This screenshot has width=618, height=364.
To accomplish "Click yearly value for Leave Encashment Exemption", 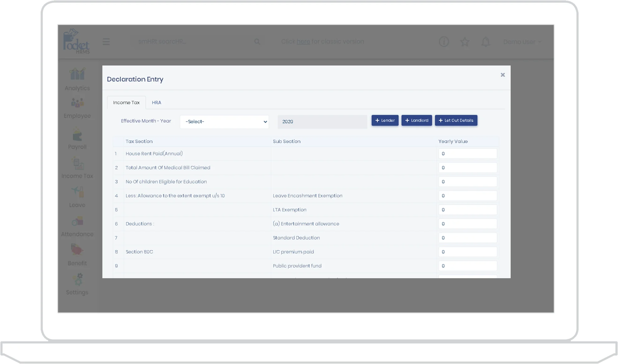I will (468, 196).
